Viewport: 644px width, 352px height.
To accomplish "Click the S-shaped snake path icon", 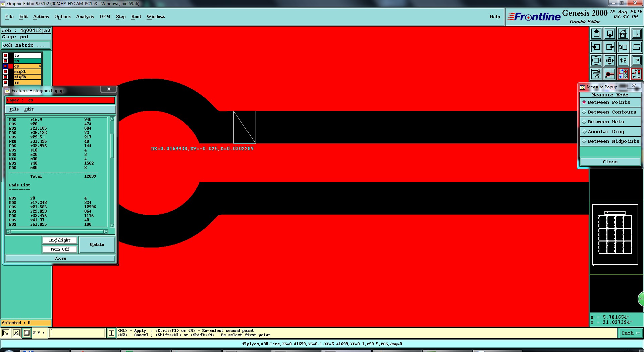I will (x=637, y=47).
